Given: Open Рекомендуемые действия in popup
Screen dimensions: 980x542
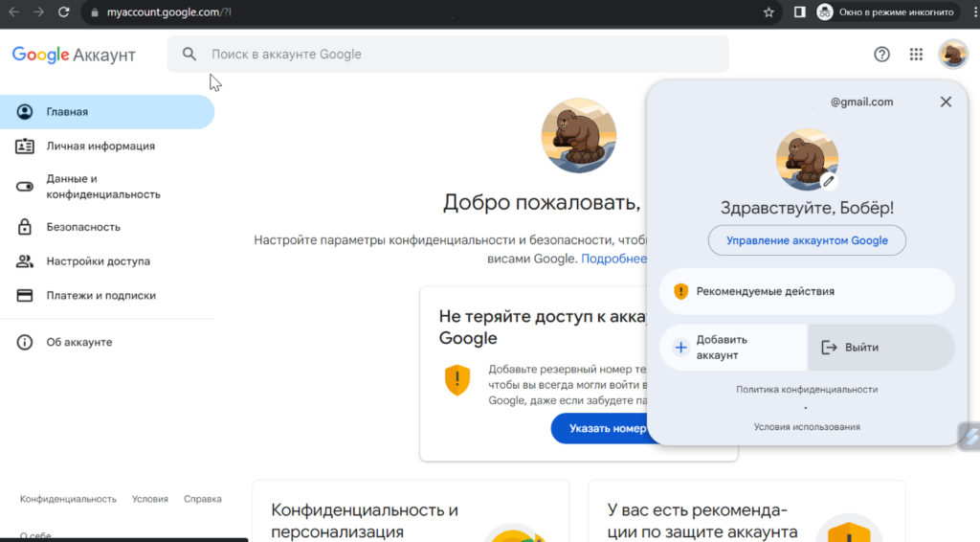Looking at the screenshot, I should pos(807,291).
